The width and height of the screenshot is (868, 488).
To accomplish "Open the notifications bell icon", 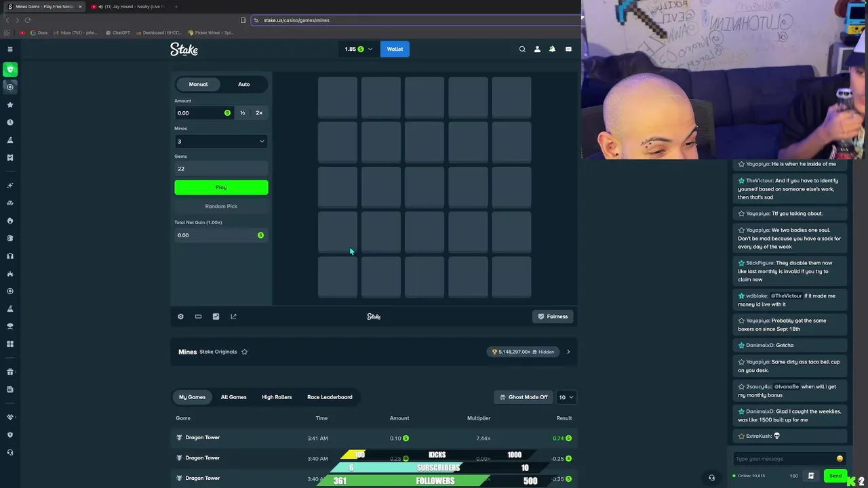I will coord(552,49).
